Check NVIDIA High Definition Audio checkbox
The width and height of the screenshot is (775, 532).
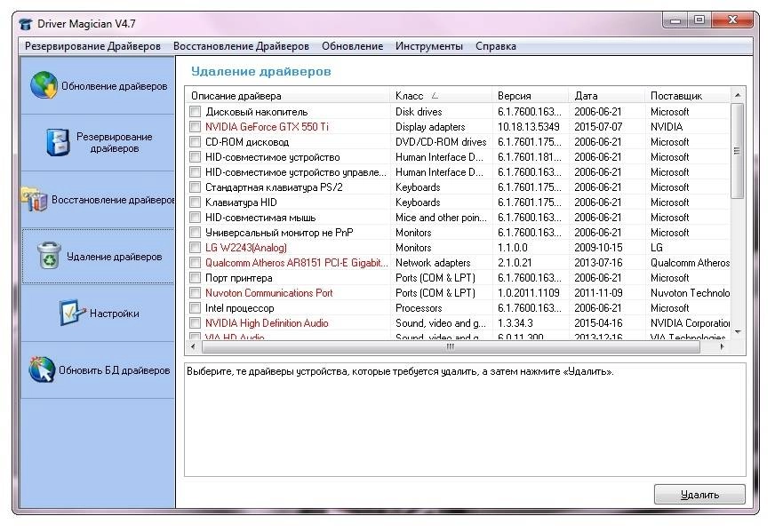click(x=196, y=323)
